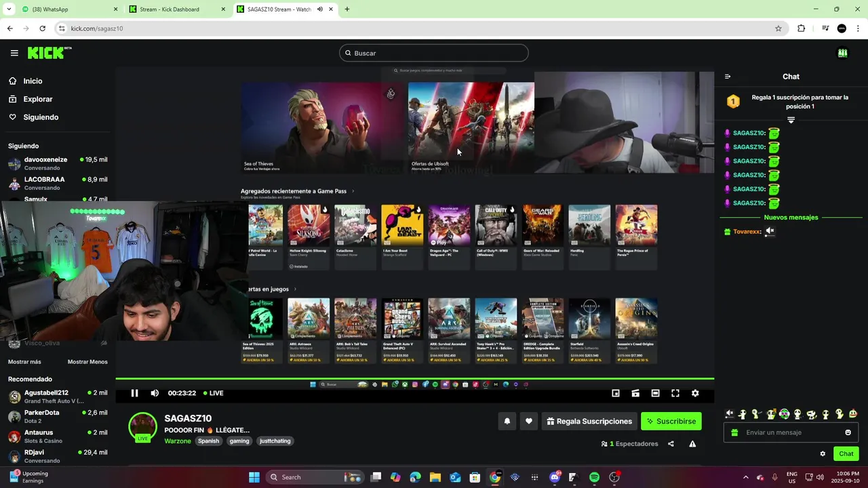The image size is (868, 488).
Task: Open Spotify from taskbar
Action: 595,477
